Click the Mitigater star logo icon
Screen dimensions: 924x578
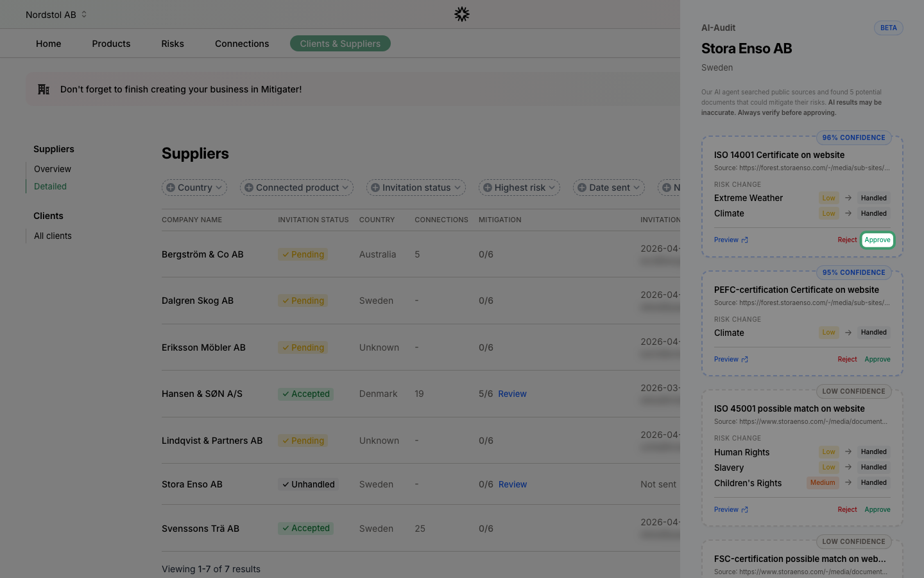[462, 14]
